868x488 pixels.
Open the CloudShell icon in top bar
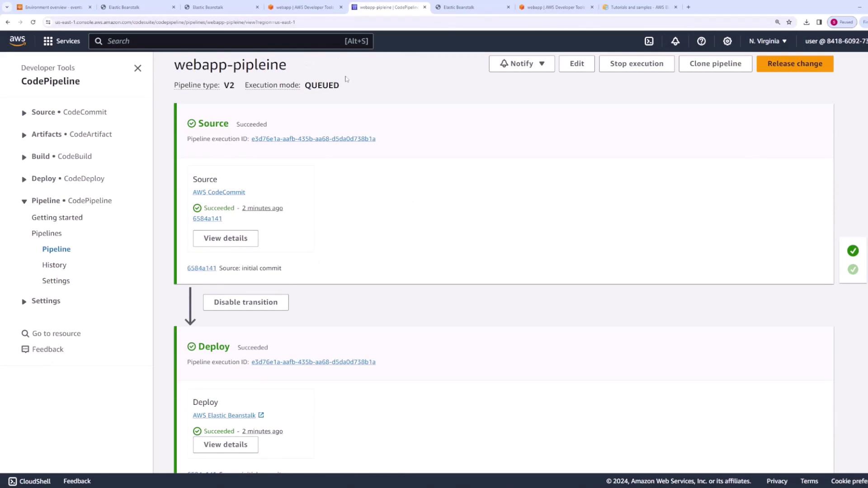click(x=649, y=41)
